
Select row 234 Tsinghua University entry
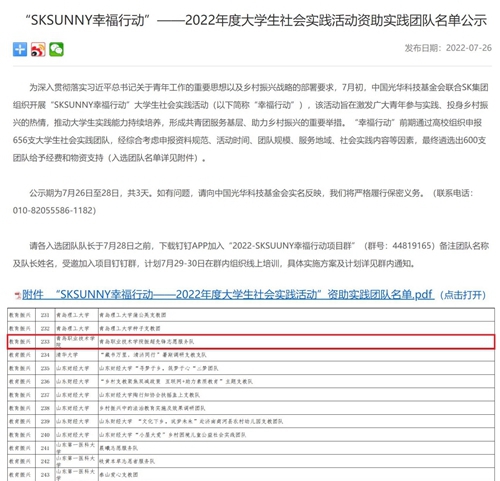(251, 355)
